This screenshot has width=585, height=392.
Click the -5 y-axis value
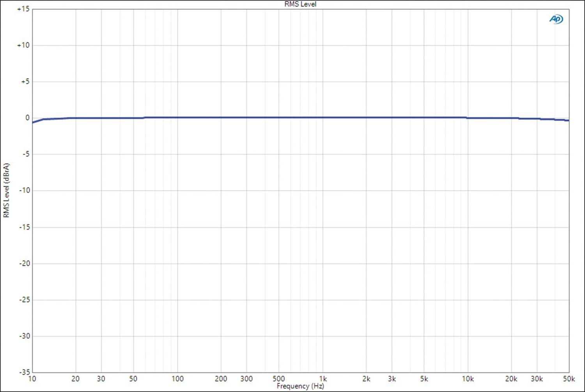[25, 154]
